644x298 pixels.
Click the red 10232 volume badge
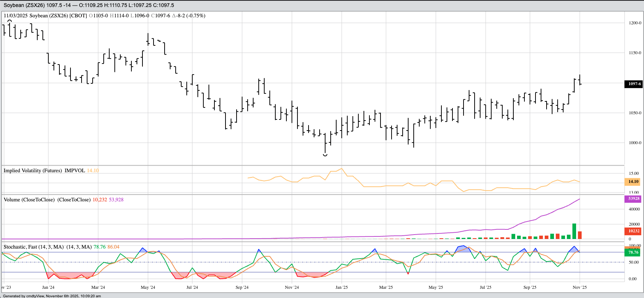pyautogui.click(x=633, y=231)
